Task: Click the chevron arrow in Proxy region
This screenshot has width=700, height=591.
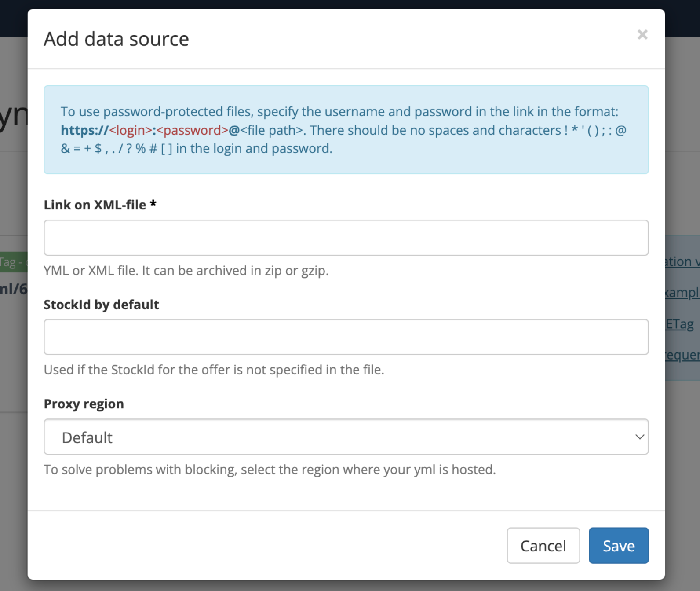Action: (639, 437)
